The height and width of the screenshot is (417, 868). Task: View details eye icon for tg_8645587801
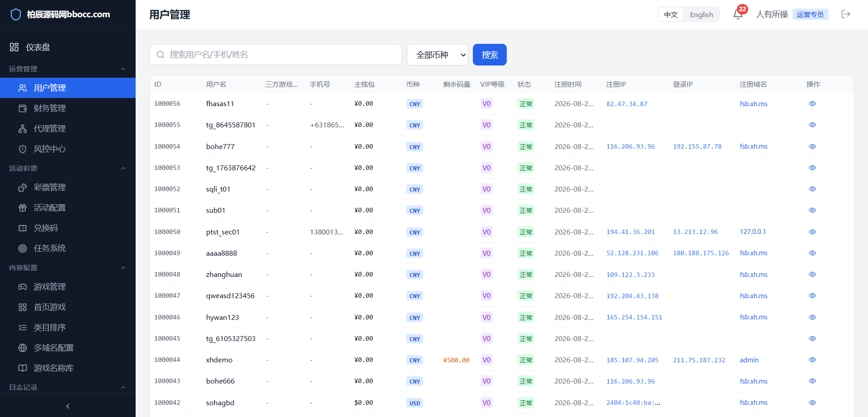[x=812, y=125]
